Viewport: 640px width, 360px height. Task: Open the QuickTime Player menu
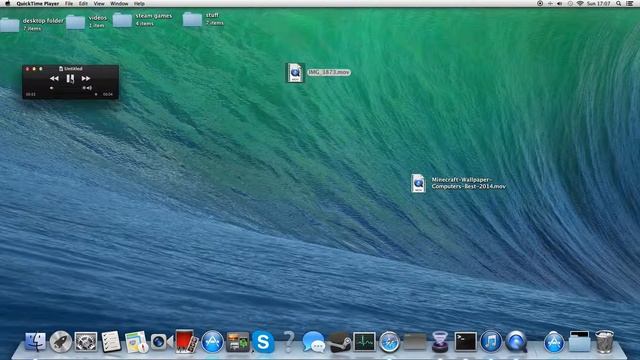tap(38, 3)
